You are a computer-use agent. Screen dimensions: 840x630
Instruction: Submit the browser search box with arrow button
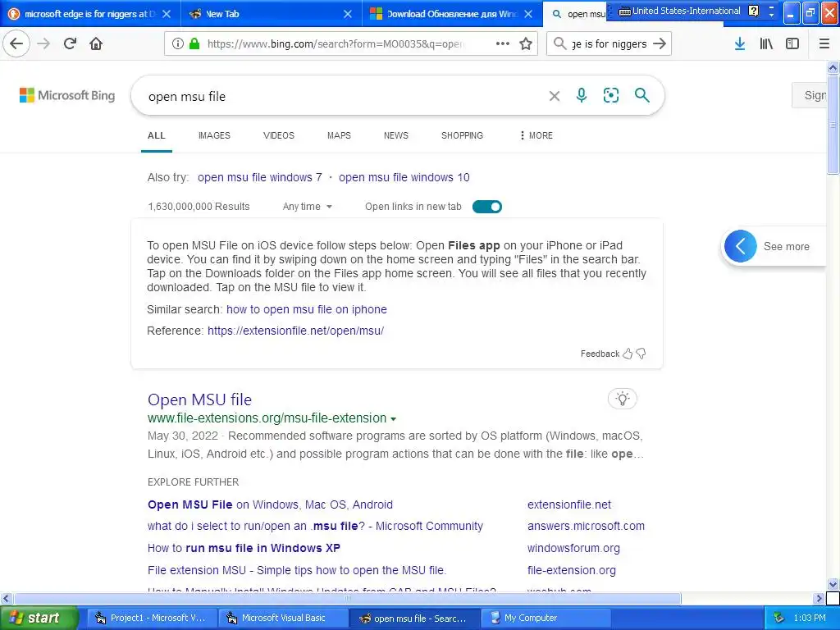pyautogui.click(x=660, y=43)
